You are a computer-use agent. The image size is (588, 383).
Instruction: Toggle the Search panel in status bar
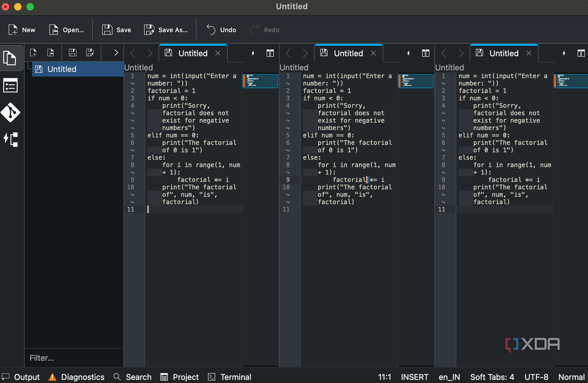click(132, 377)
